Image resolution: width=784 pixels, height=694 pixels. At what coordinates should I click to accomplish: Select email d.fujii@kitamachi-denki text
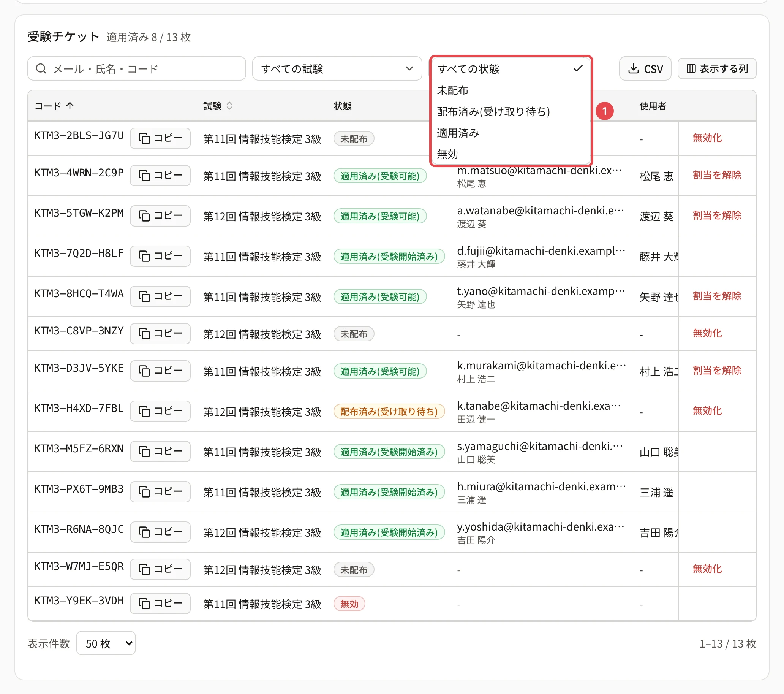541,251
